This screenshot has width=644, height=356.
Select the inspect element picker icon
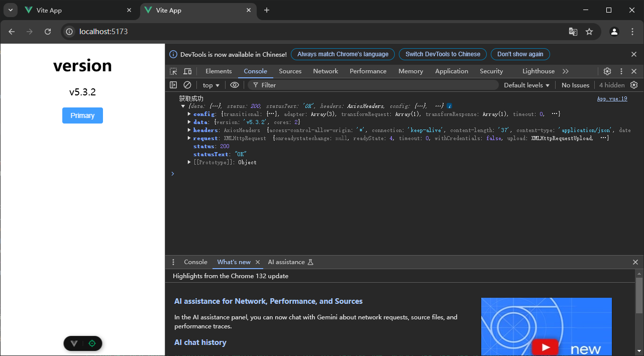tap(173, 71)
